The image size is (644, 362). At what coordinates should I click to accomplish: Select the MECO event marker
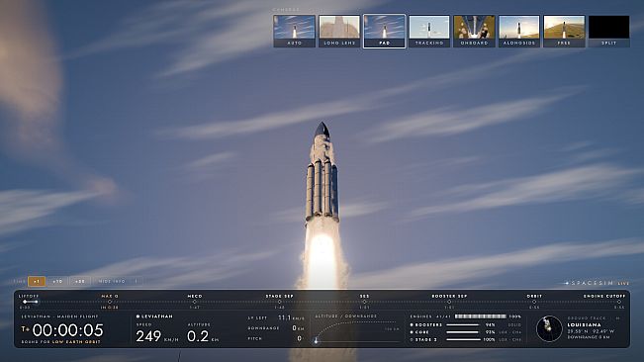[195, 302]
